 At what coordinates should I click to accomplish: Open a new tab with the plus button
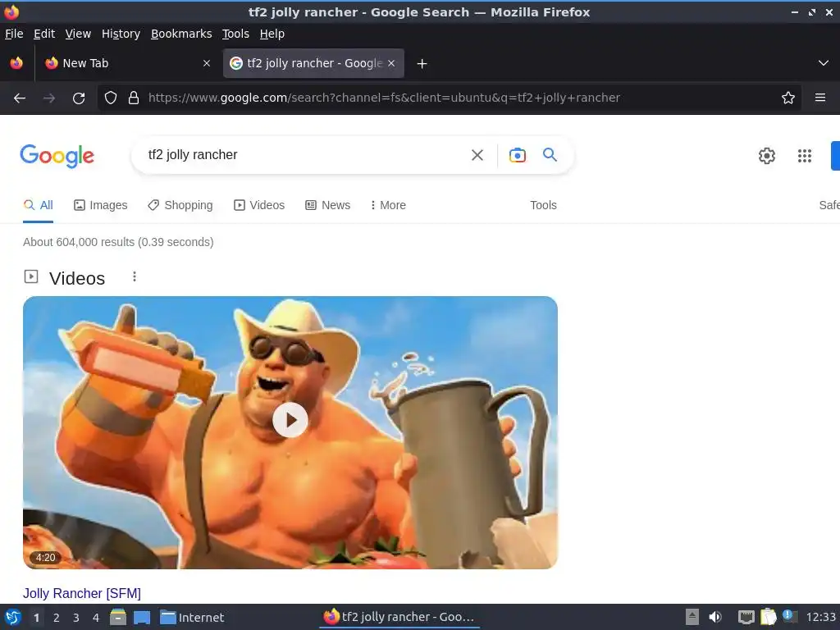pos(422,64)
